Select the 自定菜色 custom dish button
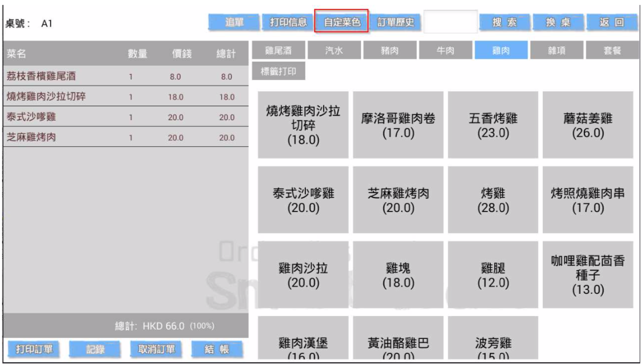642x364 pixels. tap(342, 22)
